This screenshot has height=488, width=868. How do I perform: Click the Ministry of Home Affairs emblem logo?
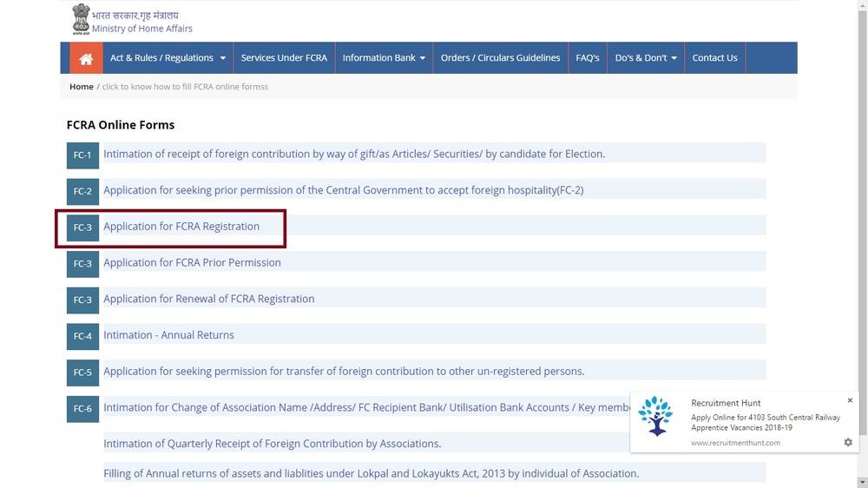click(81, 20)
